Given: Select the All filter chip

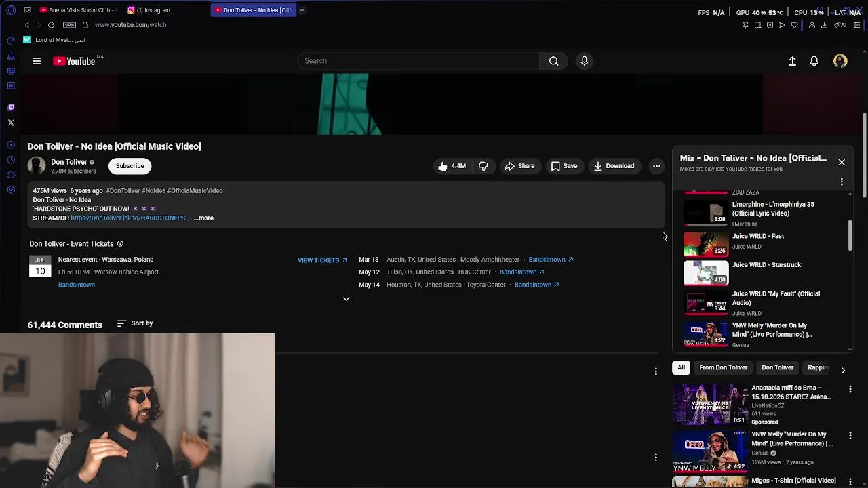Looking at the screenshot, I should coord(681,367).
